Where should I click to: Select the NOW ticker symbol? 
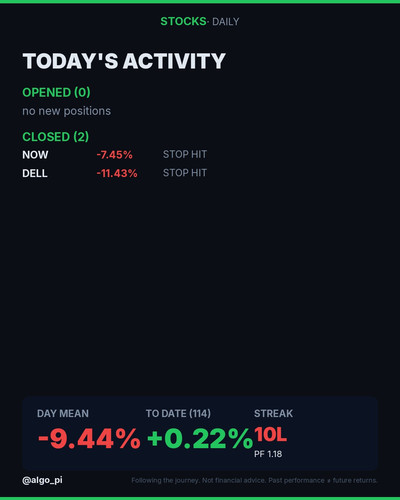point(35,155)
